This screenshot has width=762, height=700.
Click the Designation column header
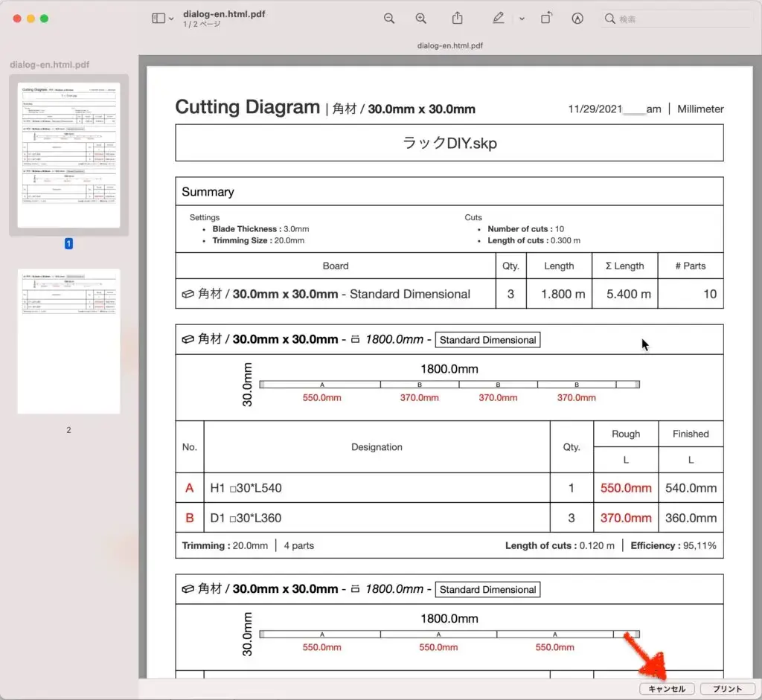(x=377, y=447)
